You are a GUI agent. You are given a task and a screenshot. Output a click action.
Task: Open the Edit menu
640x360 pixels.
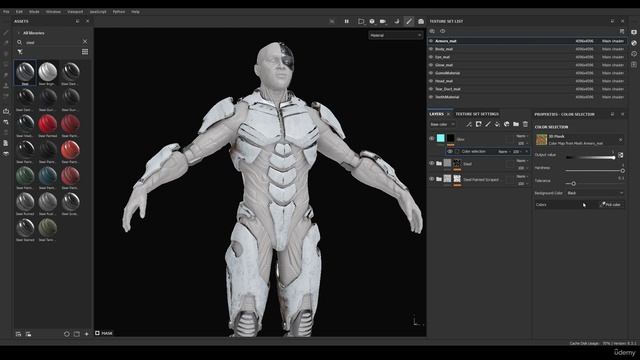click(19, 12)
